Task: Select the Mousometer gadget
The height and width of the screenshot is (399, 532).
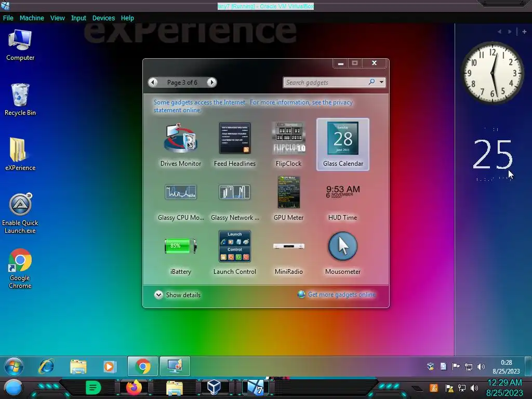Action: pyautogui.click(x=343, y=253)
